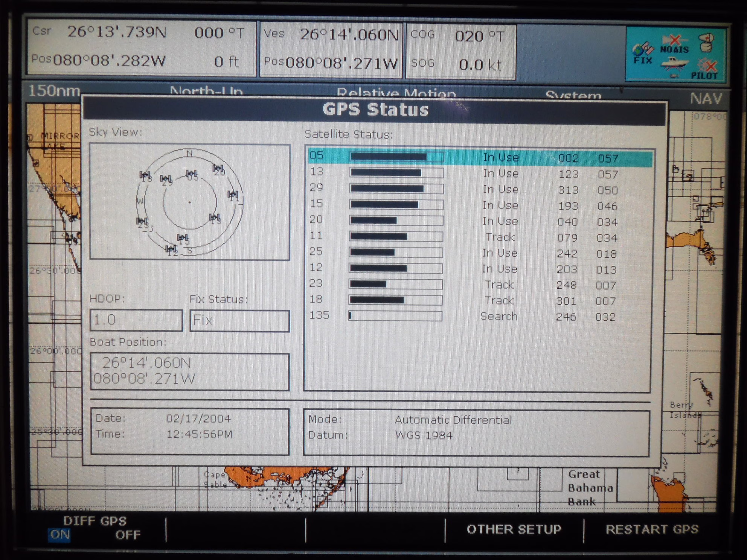747x560 pixels.
Task: Click satellite 13 signal strength bar
Action: (396, 173)
